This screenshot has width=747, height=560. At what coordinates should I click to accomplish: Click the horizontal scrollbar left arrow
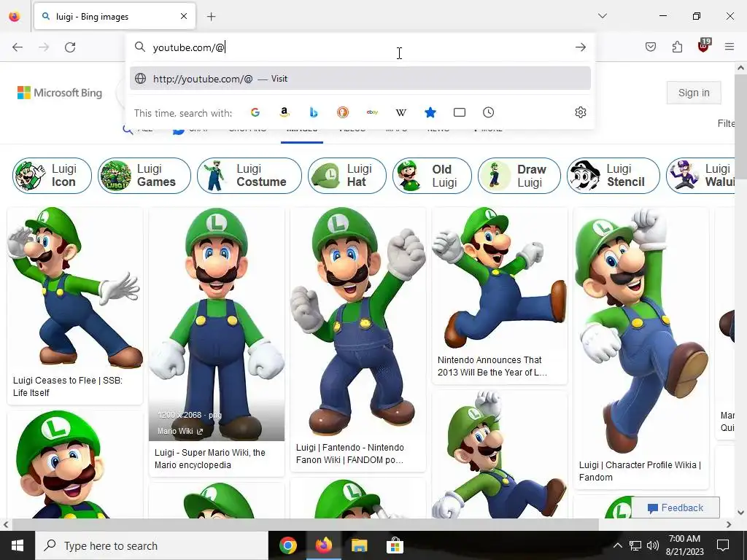point(6,524)
